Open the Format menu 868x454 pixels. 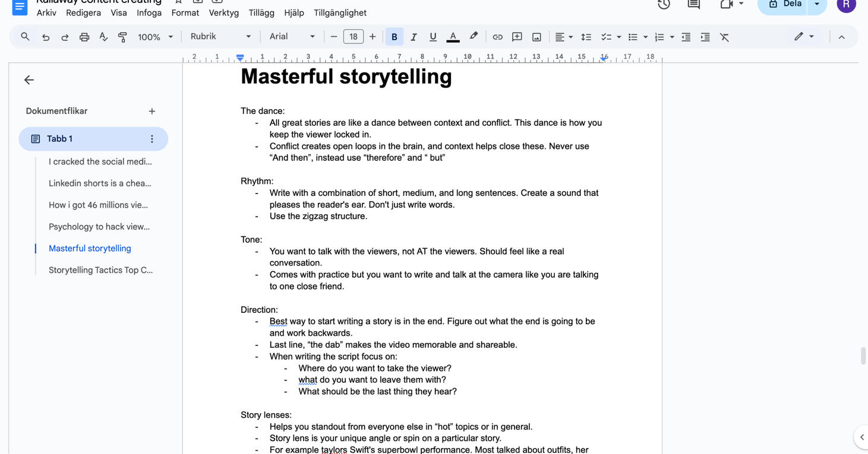(x=185, y=12)
